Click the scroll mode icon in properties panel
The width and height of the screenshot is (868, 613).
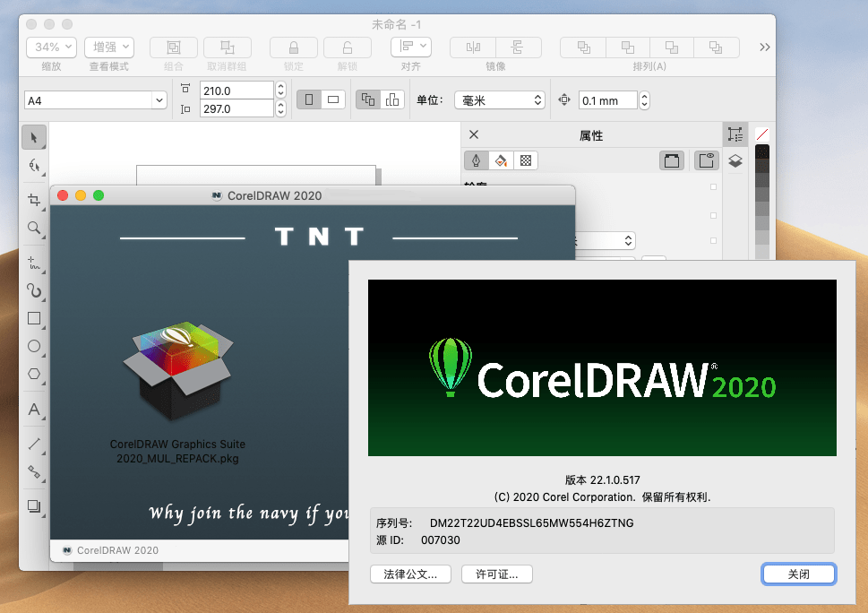coord(672,160)
